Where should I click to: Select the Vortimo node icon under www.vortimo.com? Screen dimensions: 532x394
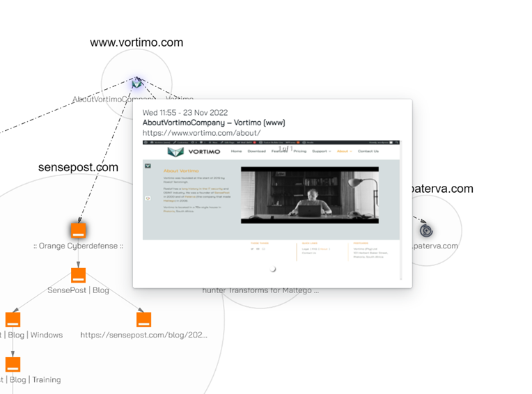coord(137,83)
